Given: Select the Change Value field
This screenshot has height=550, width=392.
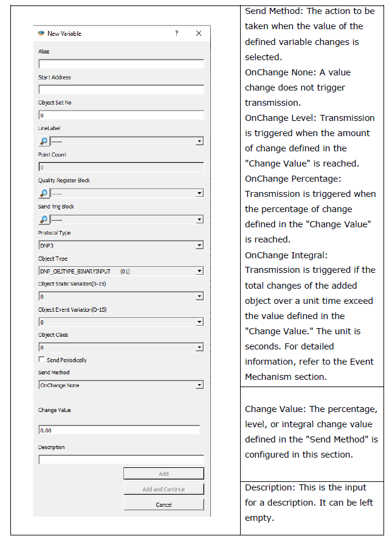Looking at the screenshot, I should (x=119, y=430).
